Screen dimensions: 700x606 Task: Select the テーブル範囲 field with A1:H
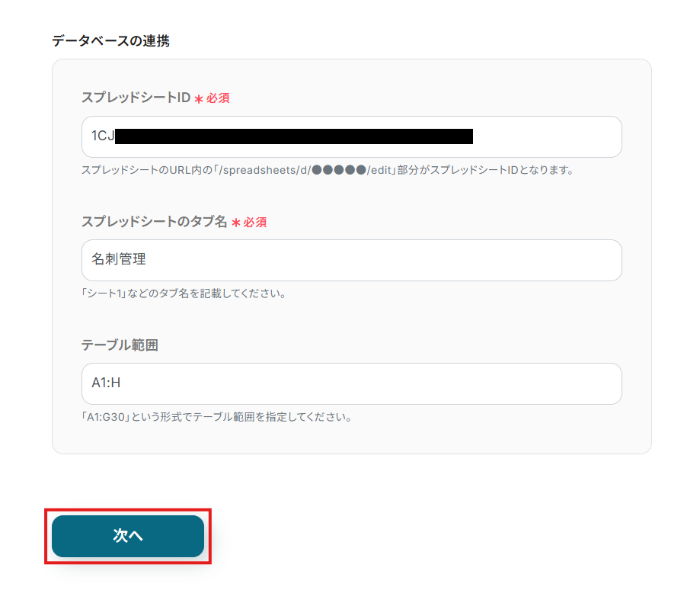(350, 383)
